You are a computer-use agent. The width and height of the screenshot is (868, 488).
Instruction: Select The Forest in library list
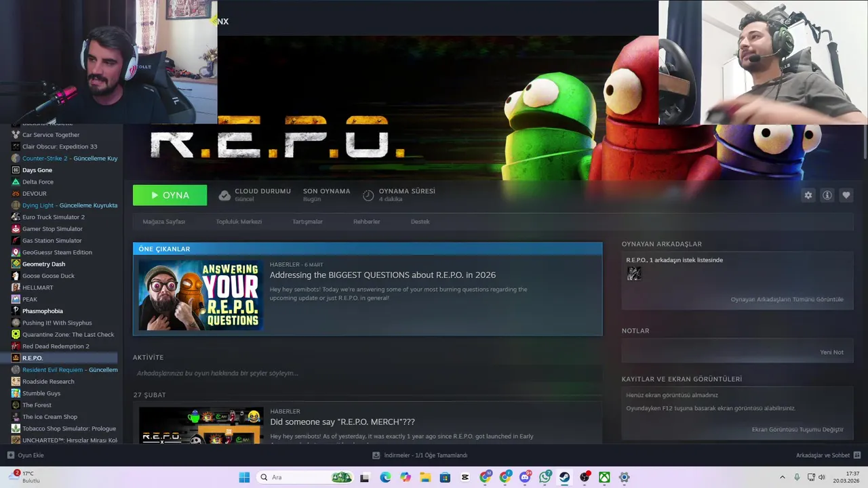click(x=37, y=405)
